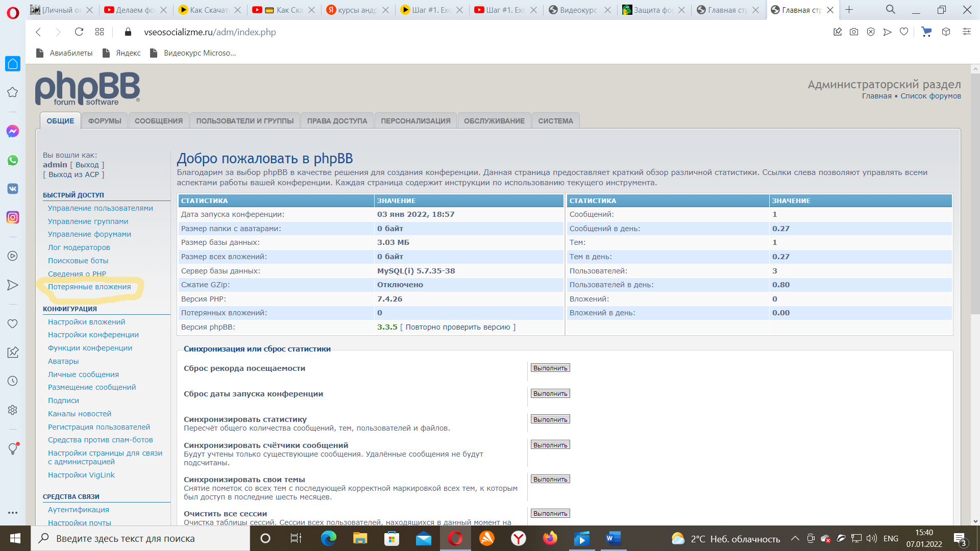Execute Сброс рекорда посещаемости

(x=550, y=368)
